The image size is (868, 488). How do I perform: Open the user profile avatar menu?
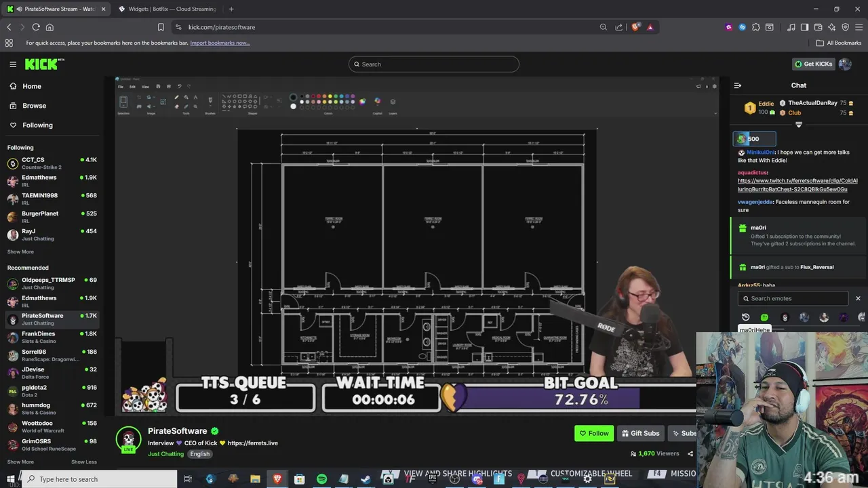[x=845, y=64]
